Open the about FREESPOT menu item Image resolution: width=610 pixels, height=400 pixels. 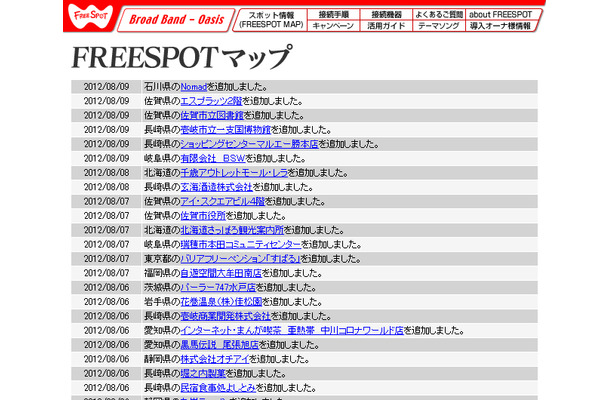501,14
